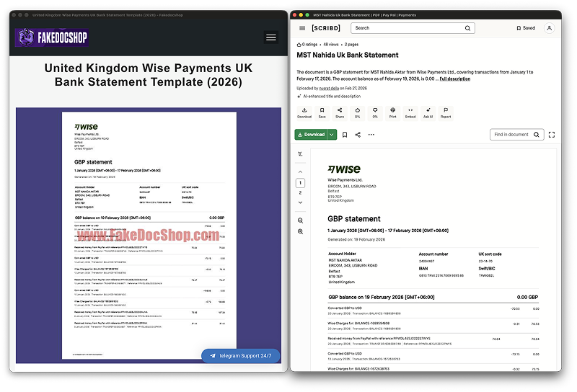Viewport: 577px width, 392px height.
Task: Click the Find in document magnifier icon
Action: click(536, 135)
